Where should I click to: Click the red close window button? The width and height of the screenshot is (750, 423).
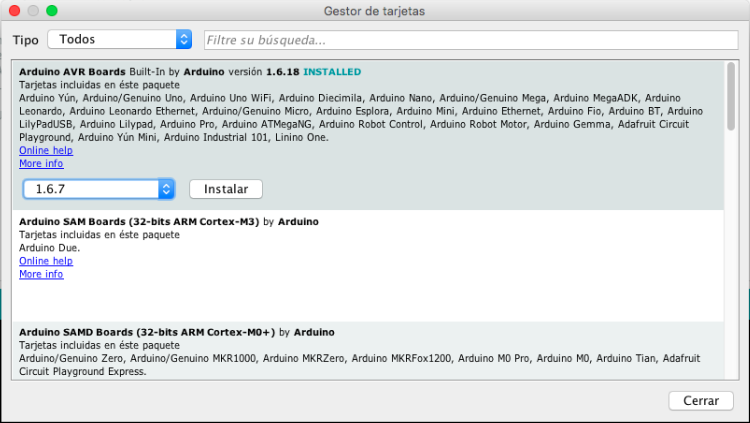(14, 11)
